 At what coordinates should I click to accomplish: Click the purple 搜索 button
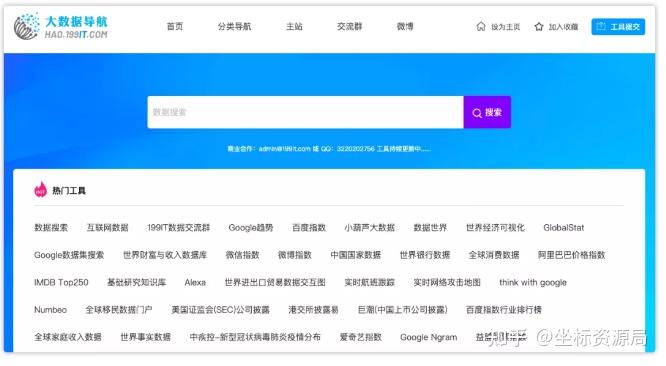tap(487, 112)
